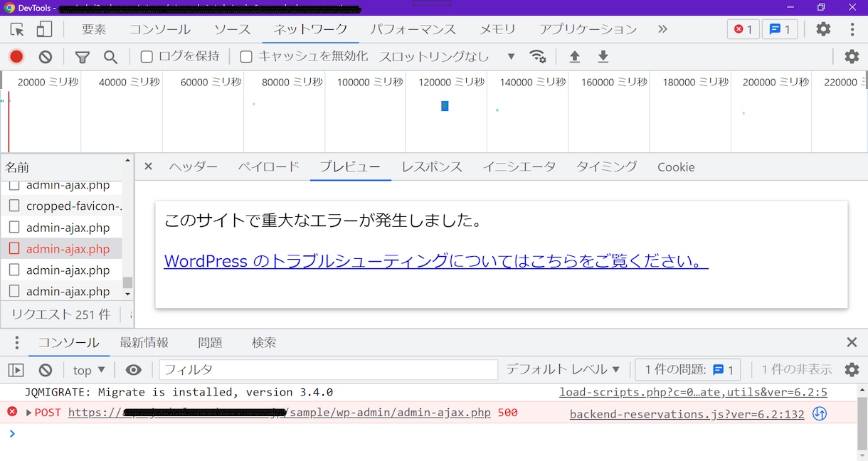This screenshot has width=868, height=461.
Task: Show the console sidebar icon
Action: click(x=16, y=370)
